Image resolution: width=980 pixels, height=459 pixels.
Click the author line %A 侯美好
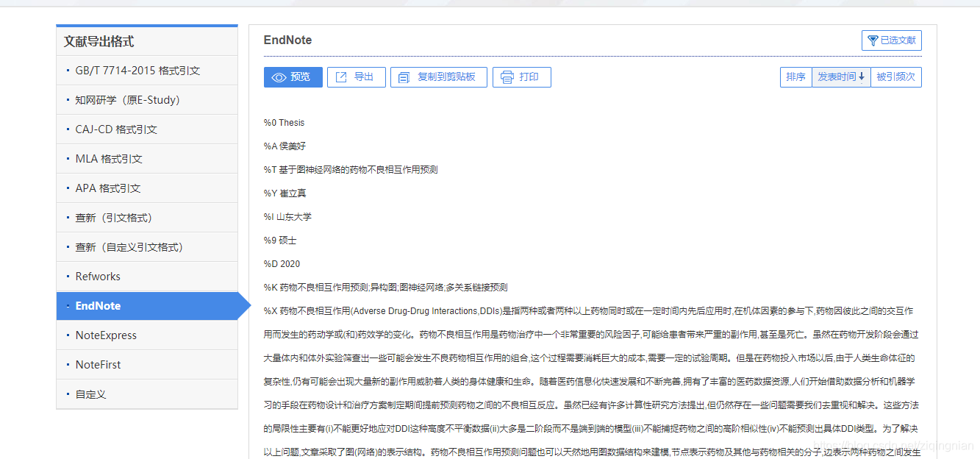pyautogui.click(x=285, y=146)
